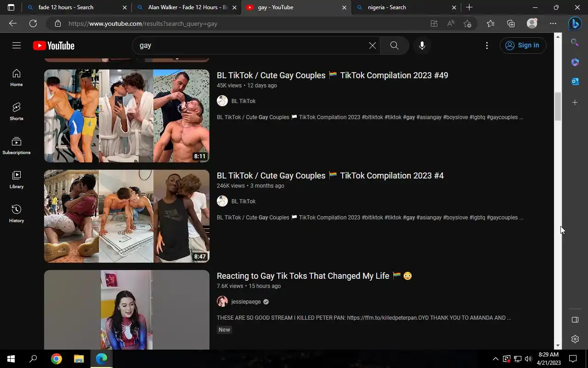Open jessiepaege channel name
588x368 pixels.
(246, 302)
